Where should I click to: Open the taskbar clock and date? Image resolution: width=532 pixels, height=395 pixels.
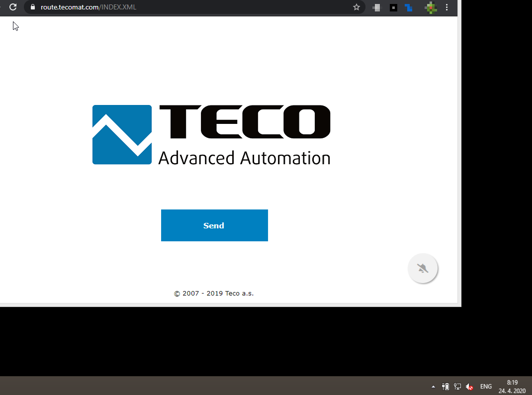(x=512, y=387)
